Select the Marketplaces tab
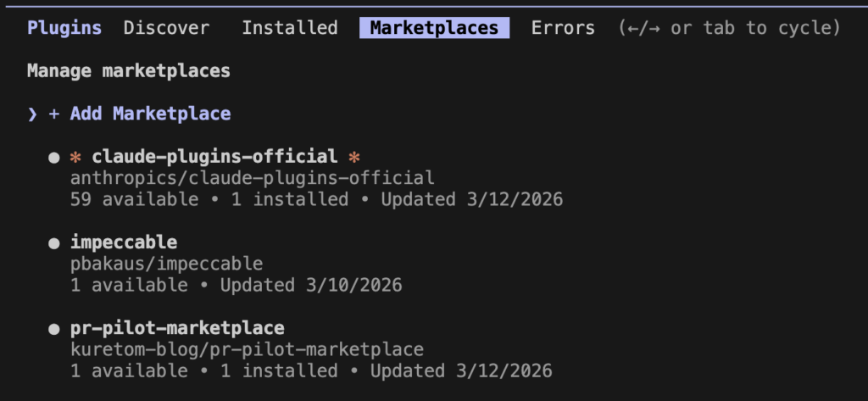 coord(434,28)
